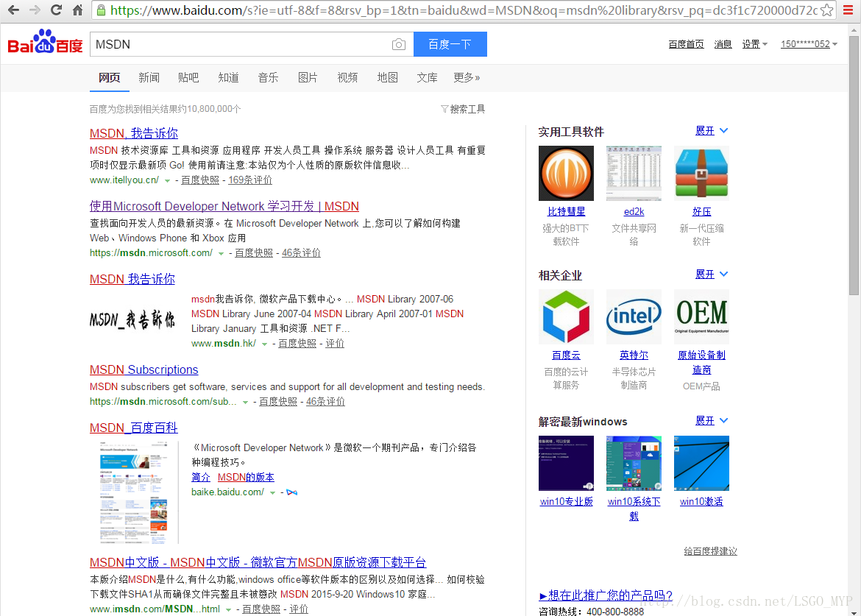Open 169条评价 reviews link
The image size is (861, 616).
coord(250,180)
